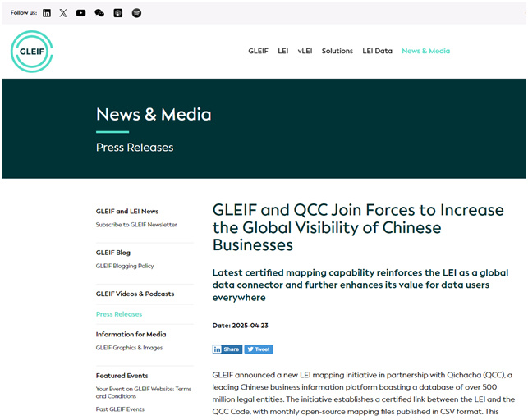Go home via the GLEIF logo

32,52
